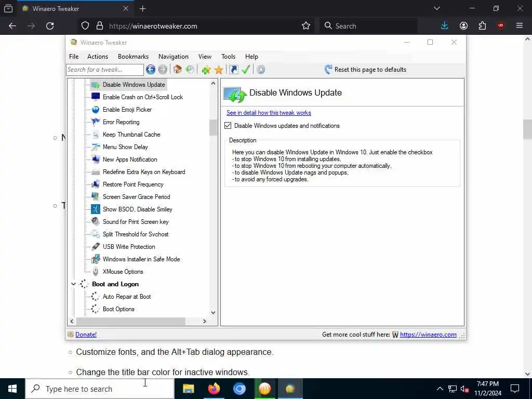Bookmark this page with the URL bar star
532x399 pixels.
click(x=306, y=26)
